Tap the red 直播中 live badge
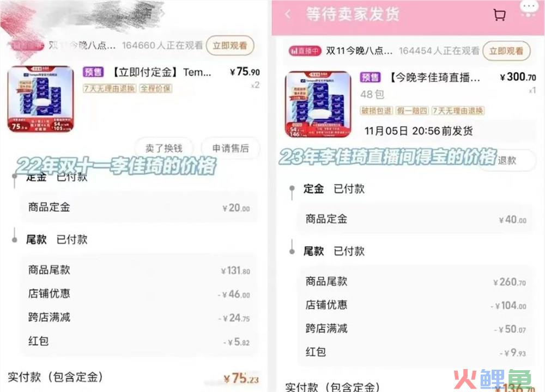545x392 pixels. 305,51
